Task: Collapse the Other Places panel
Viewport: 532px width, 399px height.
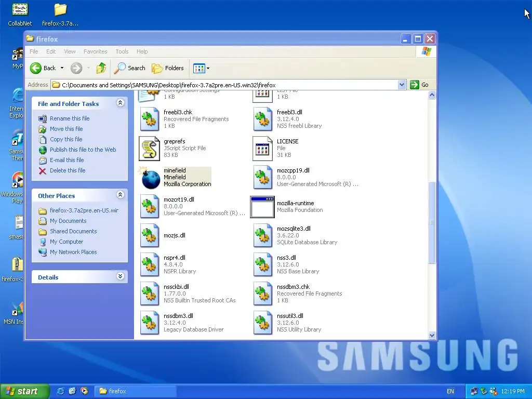Action: click(x=120, y=195)
